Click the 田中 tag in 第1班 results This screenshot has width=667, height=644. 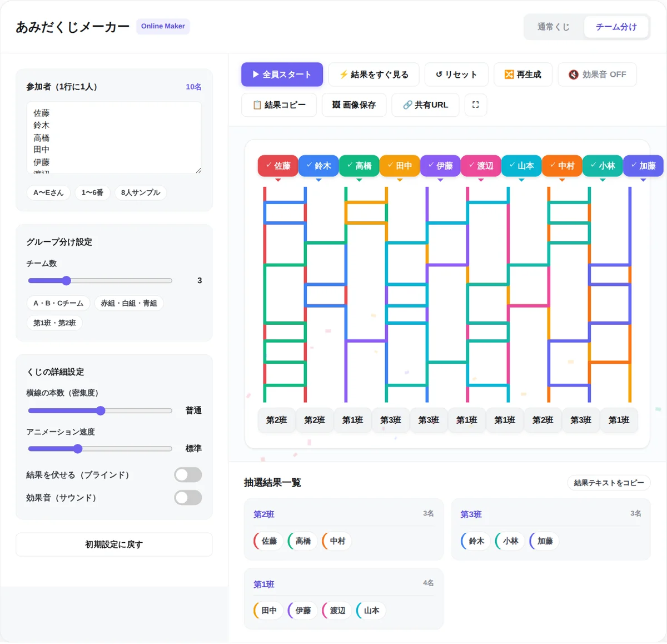tap(268, 610)
